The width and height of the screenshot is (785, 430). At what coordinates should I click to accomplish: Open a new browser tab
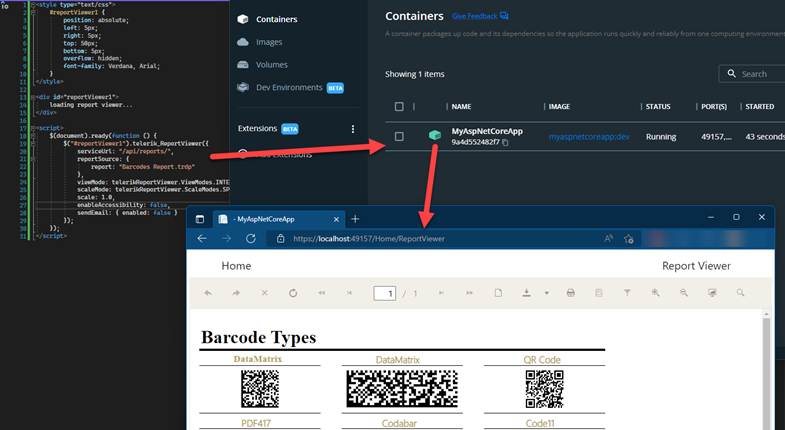click(355, 218)
